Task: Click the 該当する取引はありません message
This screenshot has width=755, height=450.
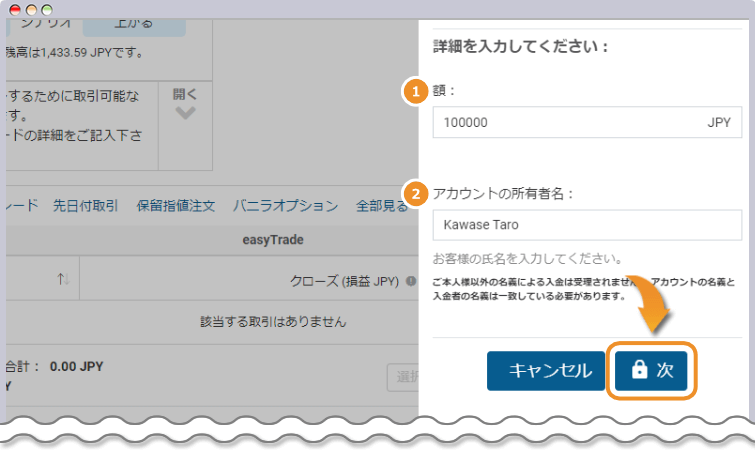Action: tap(273, 321)
